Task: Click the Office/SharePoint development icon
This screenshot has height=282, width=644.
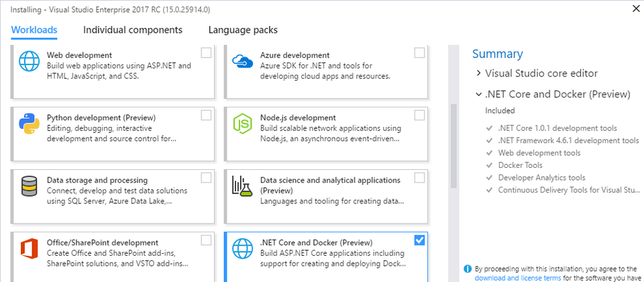Action: tap(30, 248)
